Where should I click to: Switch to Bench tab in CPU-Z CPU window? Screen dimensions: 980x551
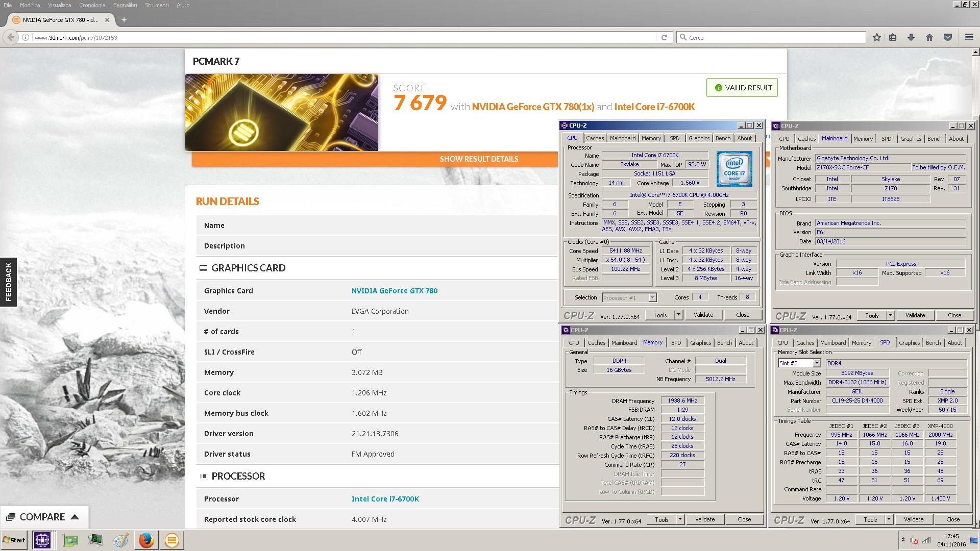[723, 138]
